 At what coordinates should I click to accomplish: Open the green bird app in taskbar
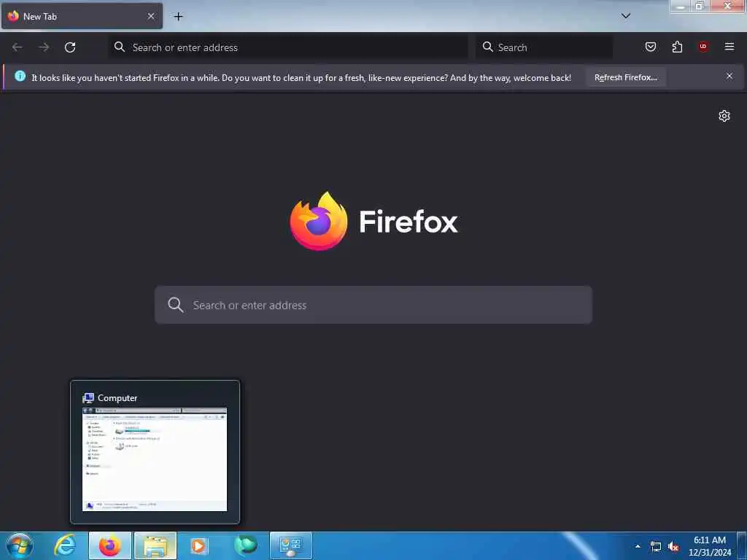coord(245,545)
